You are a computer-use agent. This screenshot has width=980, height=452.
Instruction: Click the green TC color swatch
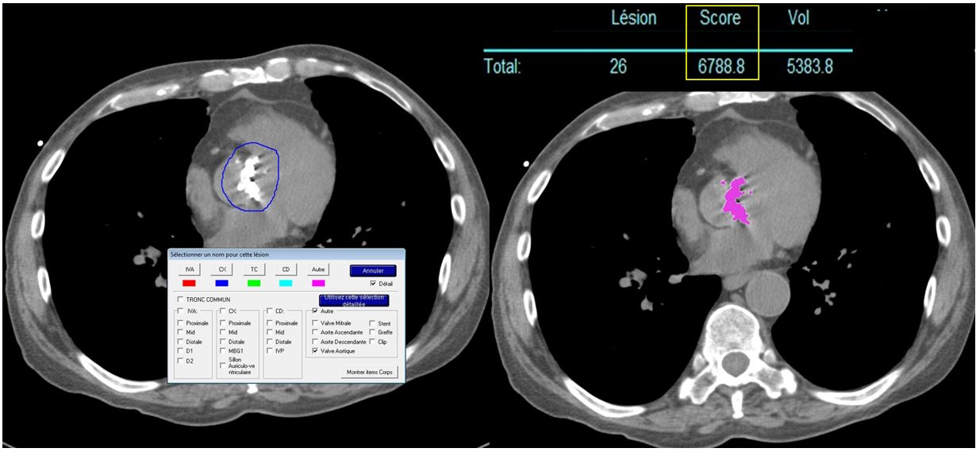(x=254, y=283)
